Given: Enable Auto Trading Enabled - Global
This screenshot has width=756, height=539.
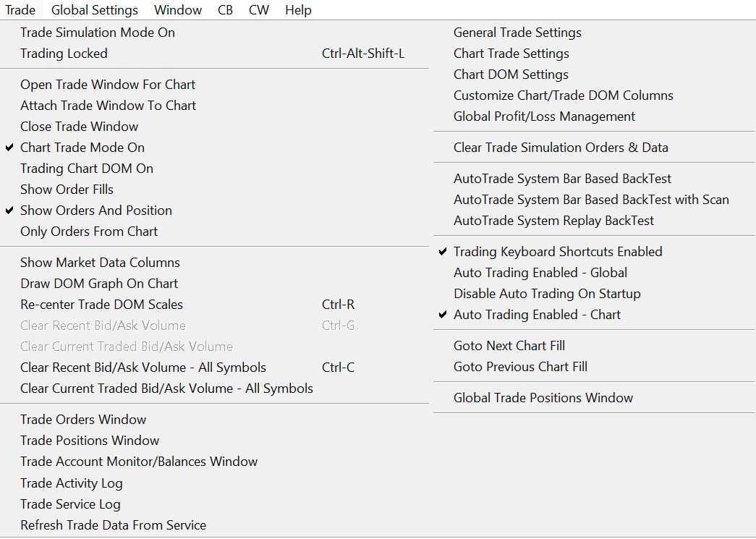Looking at the screenshot, I should tap(540, 273).
